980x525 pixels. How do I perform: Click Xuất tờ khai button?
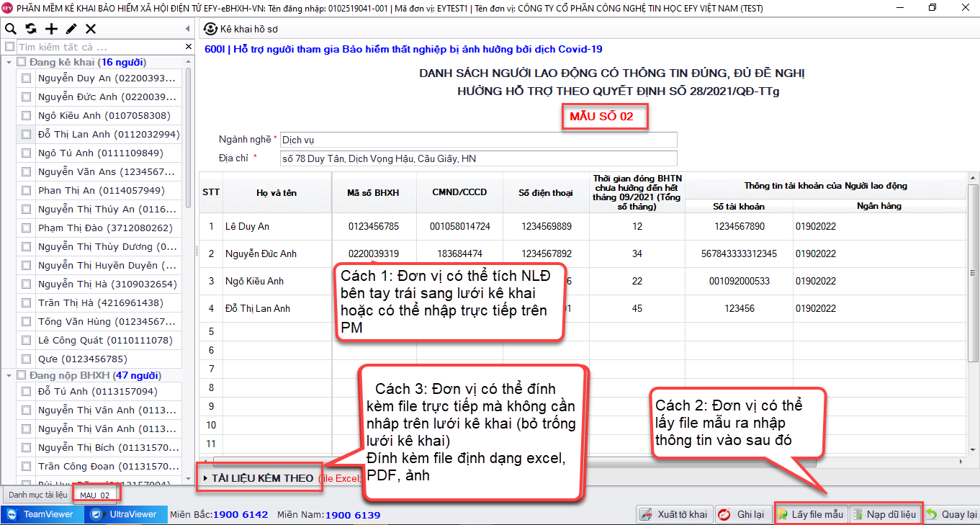coord(675,514)
